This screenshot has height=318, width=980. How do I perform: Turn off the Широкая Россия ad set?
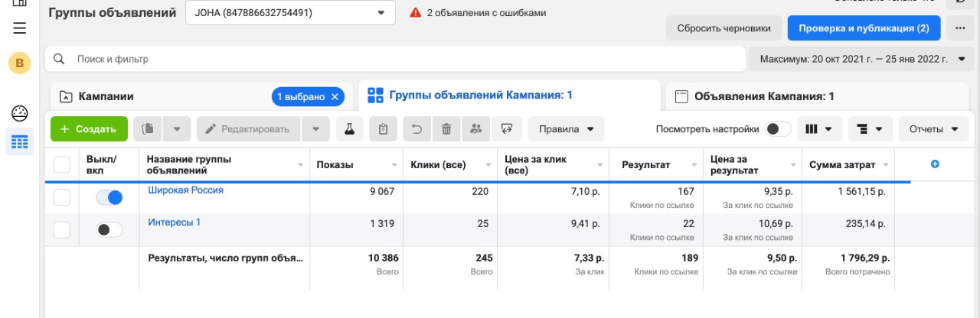109,198
